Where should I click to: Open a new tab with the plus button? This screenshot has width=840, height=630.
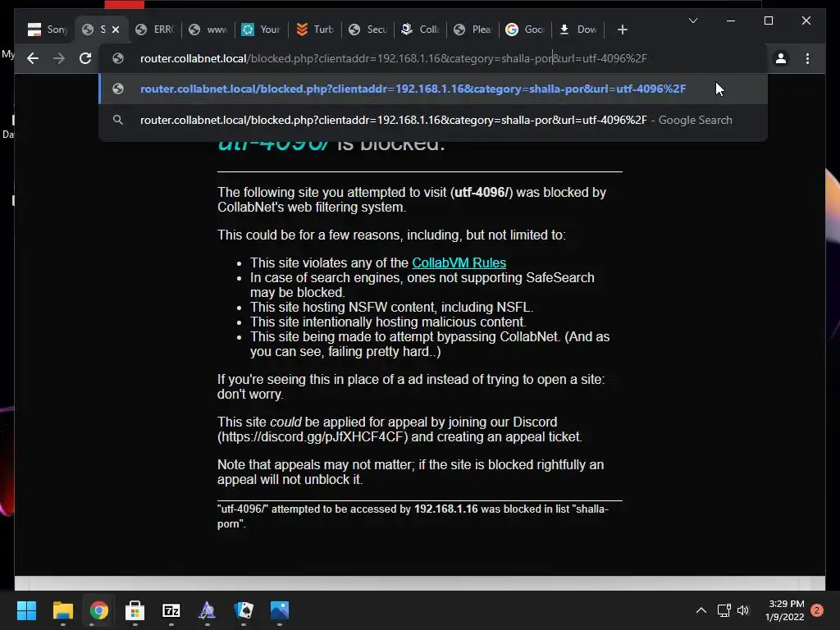point(622,30)
